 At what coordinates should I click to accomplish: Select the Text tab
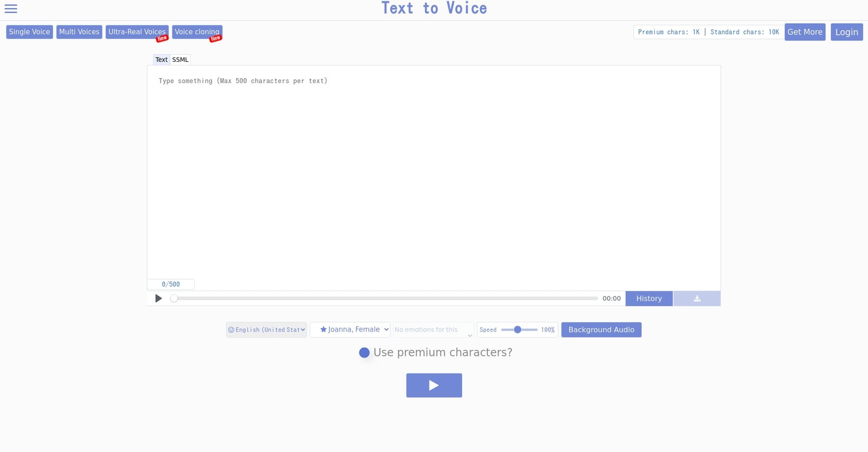click(161, 60)
